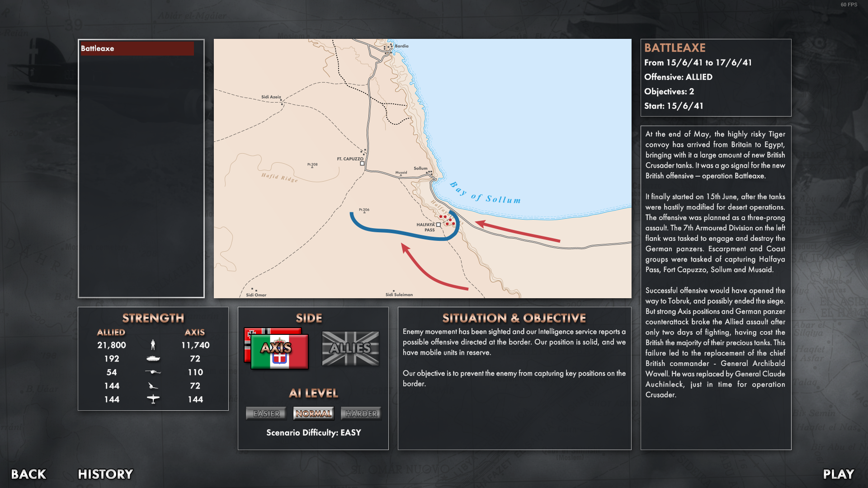Click the infantry soldier strength icon

(153, 345)
